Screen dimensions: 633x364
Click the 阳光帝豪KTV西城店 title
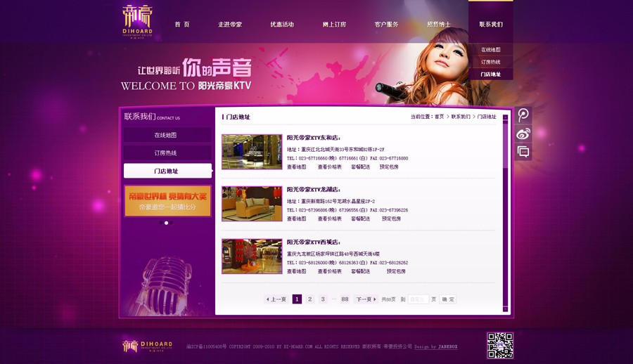(314, 242)
